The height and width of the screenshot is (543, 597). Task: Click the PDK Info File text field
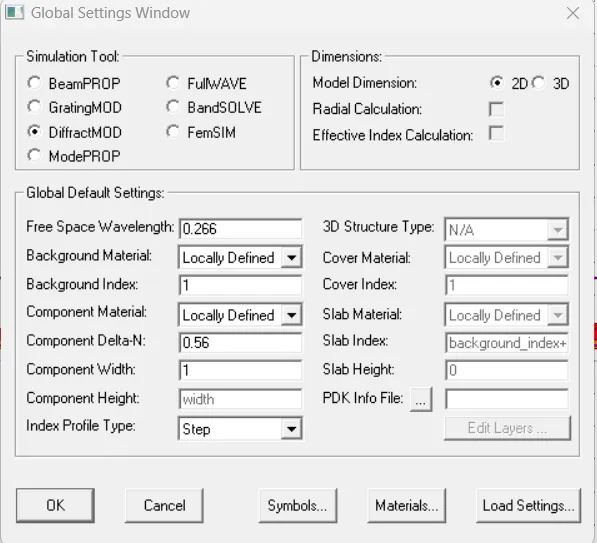point(507,399)
